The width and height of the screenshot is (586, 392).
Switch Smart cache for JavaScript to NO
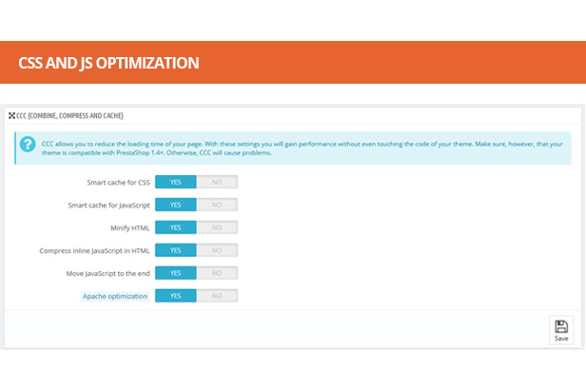(217, 204)
